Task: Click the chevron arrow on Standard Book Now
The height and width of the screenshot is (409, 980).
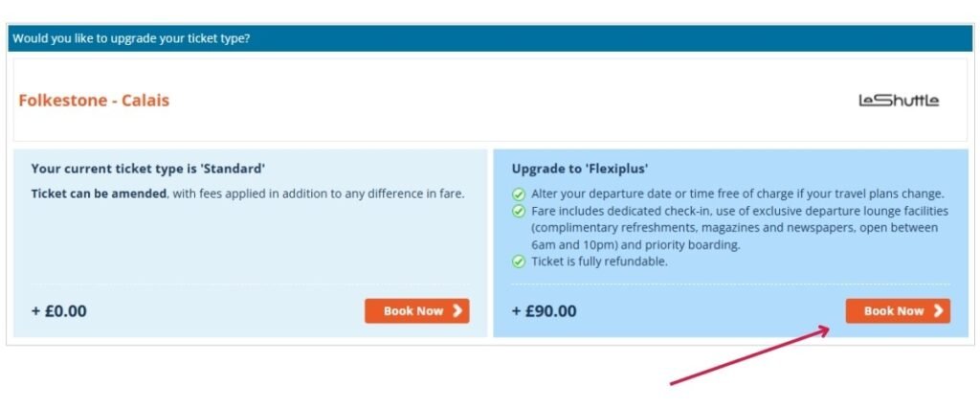Action: coord(457,310)
